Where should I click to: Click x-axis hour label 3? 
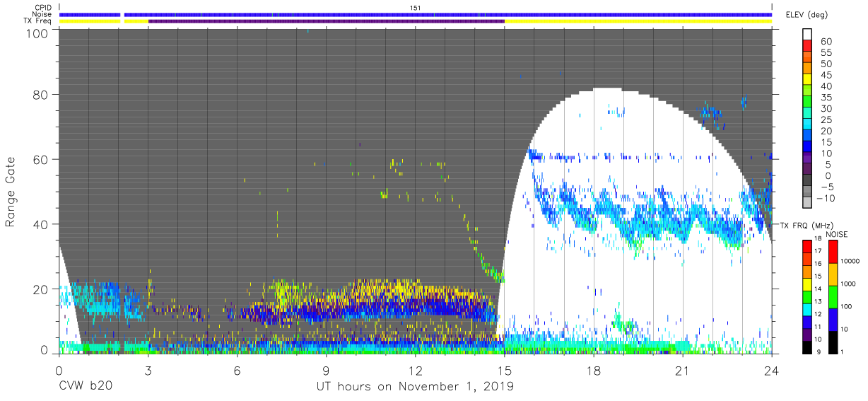pyautogui.click(x=148, y=370)
